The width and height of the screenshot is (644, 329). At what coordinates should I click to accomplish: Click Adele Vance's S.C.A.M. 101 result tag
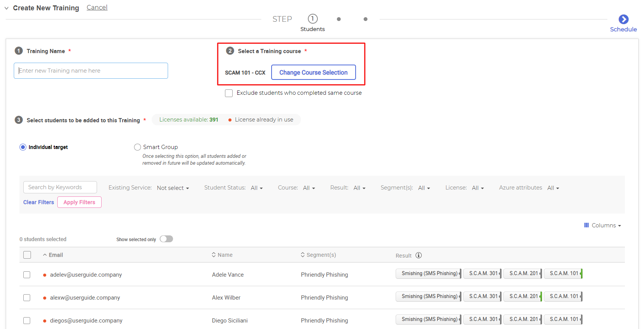(x=563, y=274)
